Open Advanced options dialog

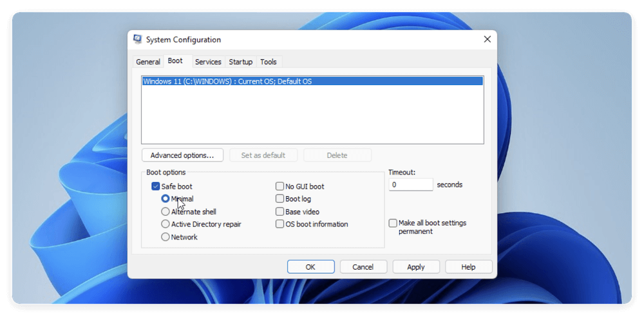tap(182, 155)
